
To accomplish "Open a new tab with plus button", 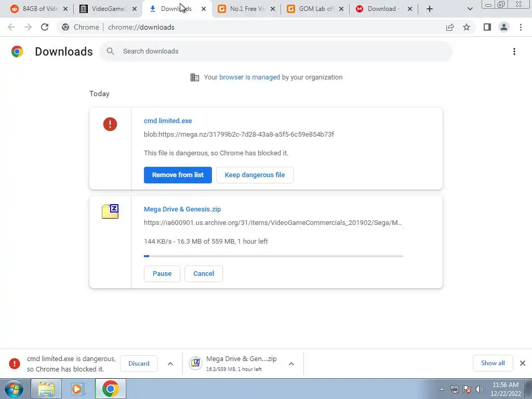I will [430, 9].
